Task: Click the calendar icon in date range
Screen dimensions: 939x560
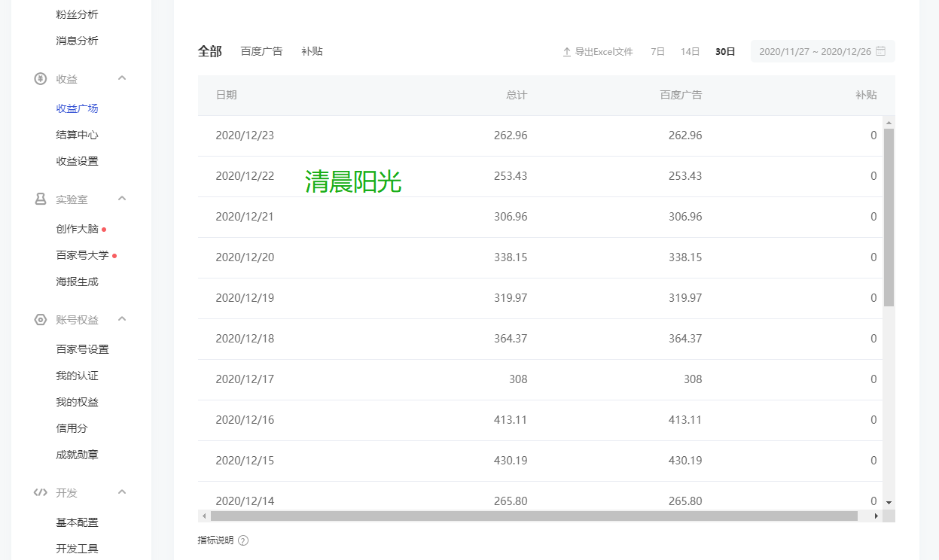Action: click(x=880, y=52)
